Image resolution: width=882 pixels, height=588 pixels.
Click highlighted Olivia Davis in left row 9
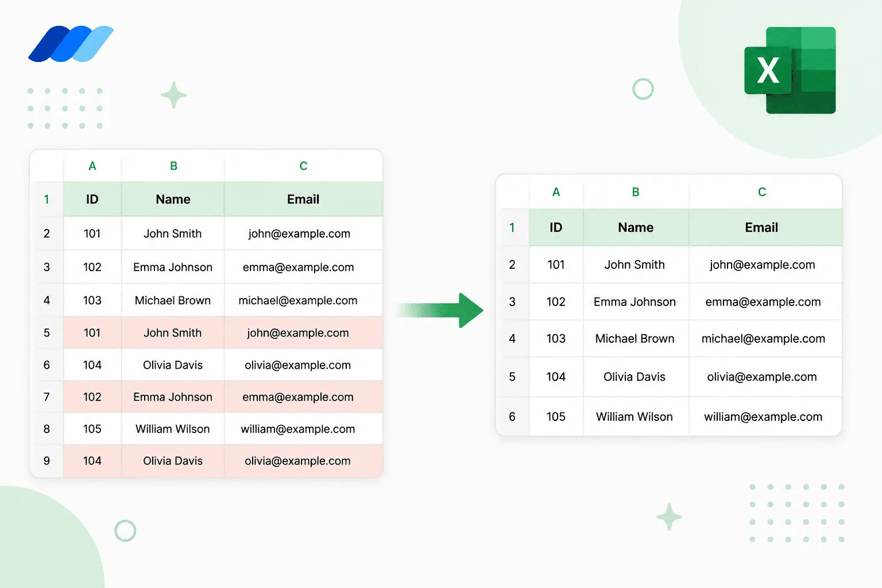pyautogui.click(x=173, y=461)
